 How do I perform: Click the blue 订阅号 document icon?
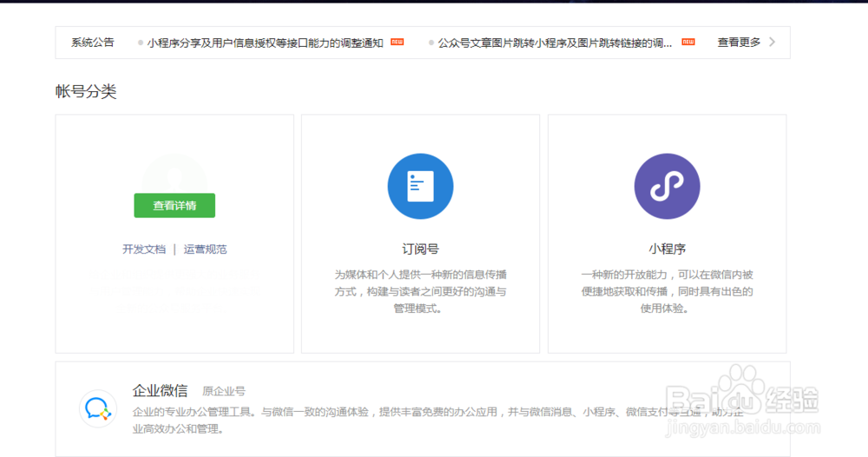tap(420, 186)
